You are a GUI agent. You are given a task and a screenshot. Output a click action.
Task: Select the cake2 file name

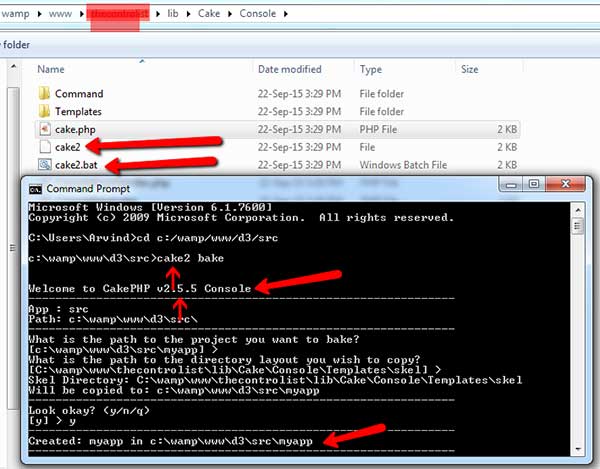click(68, 147)
